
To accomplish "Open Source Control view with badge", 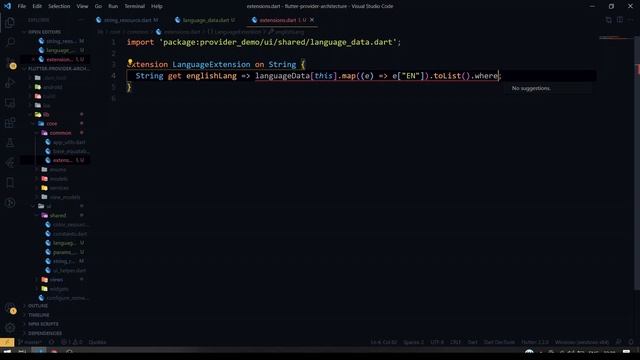I will 10,62.
